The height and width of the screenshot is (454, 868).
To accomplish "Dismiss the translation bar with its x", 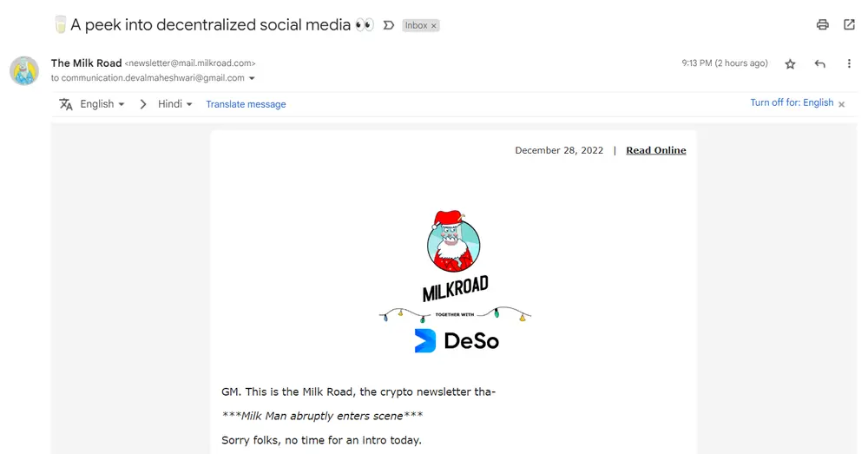I will [842, 103].
